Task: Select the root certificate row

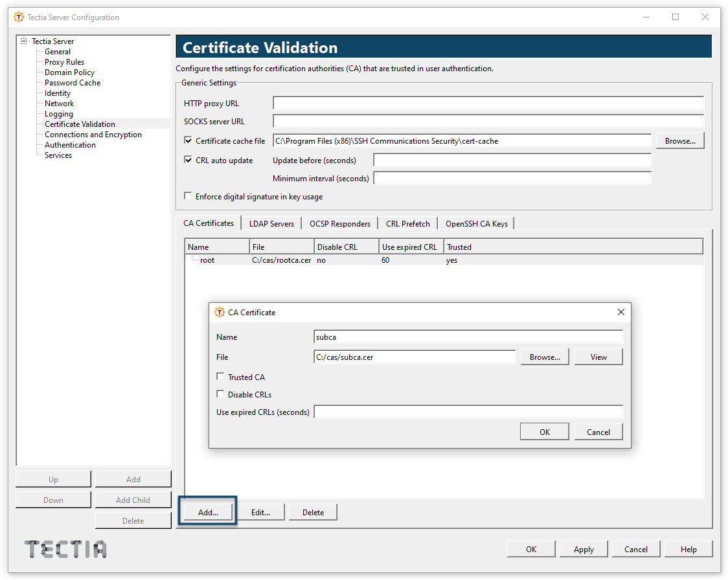Action: tap(444, 260)
